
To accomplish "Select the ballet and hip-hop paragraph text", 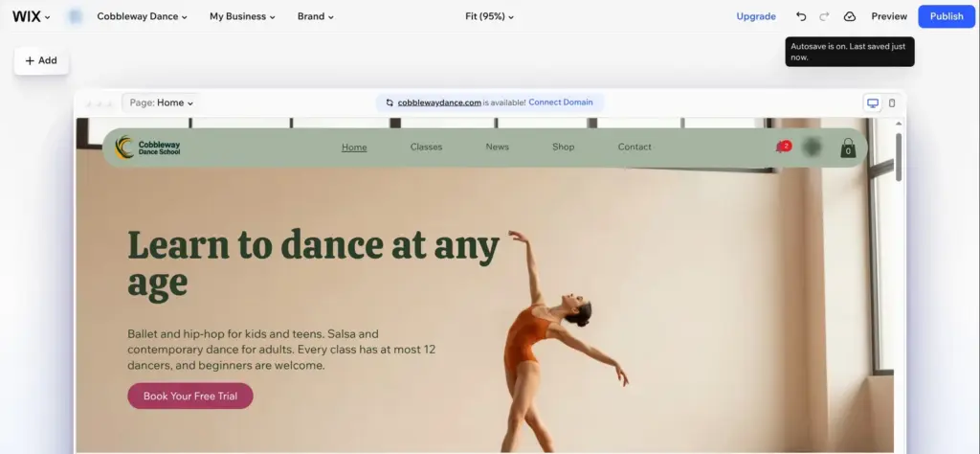I will click(x=281, y=350).
